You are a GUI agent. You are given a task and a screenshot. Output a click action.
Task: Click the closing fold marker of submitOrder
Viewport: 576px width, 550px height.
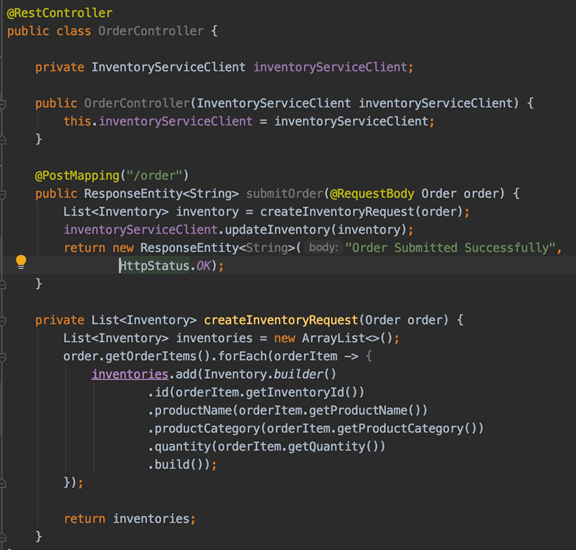point(3,284)
